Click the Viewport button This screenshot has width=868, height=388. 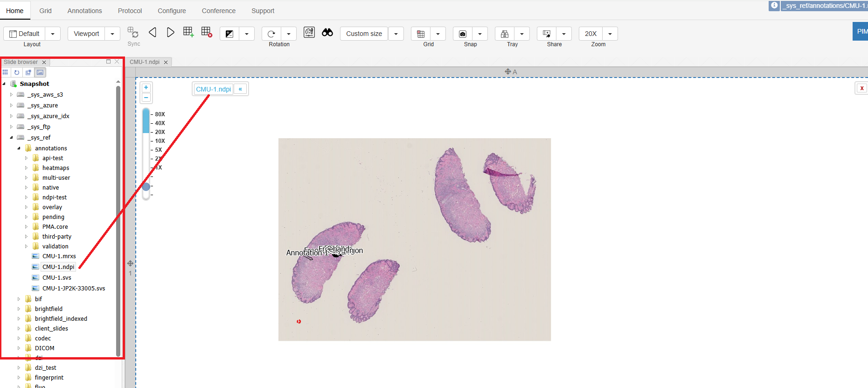(86, 34)
